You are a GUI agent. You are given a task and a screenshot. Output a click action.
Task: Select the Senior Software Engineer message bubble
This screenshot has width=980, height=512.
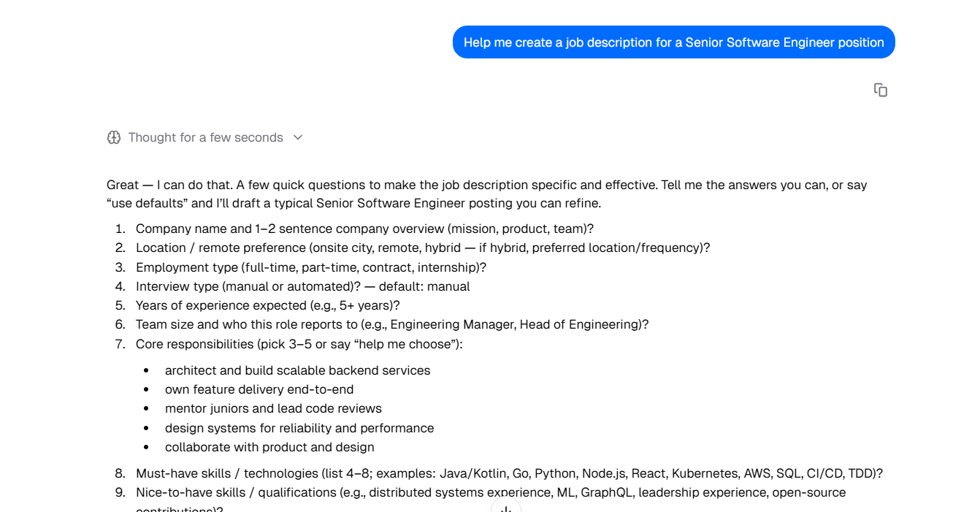(673, 42)
